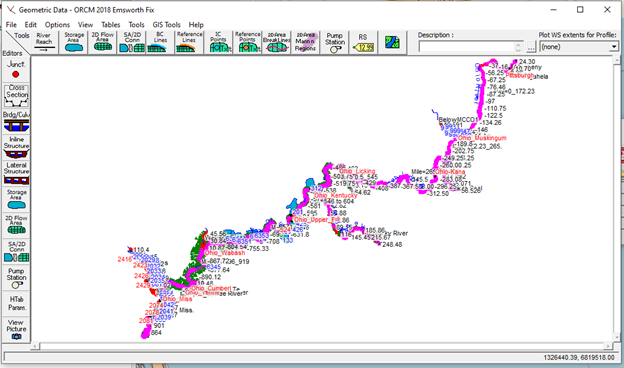This screenshot has height=368, width=624.
Task: Click the Ohio_Upper_Fal junction label
Action: pos(317,220)
